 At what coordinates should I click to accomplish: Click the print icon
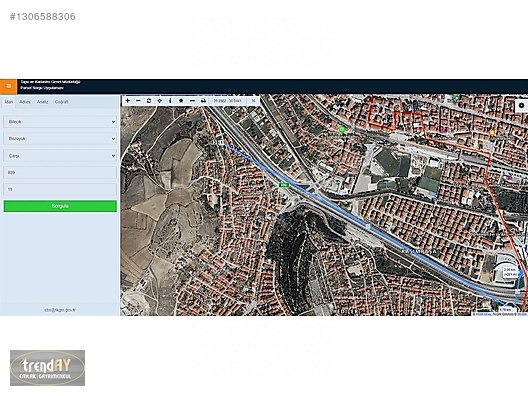(203, 101)
